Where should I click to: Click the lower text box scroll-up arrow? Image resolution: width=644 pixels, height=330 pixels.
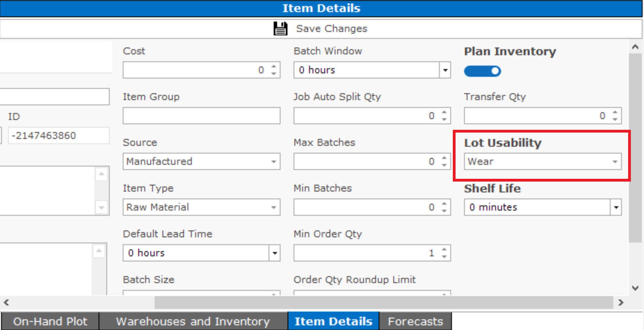[x=99, y=251]
